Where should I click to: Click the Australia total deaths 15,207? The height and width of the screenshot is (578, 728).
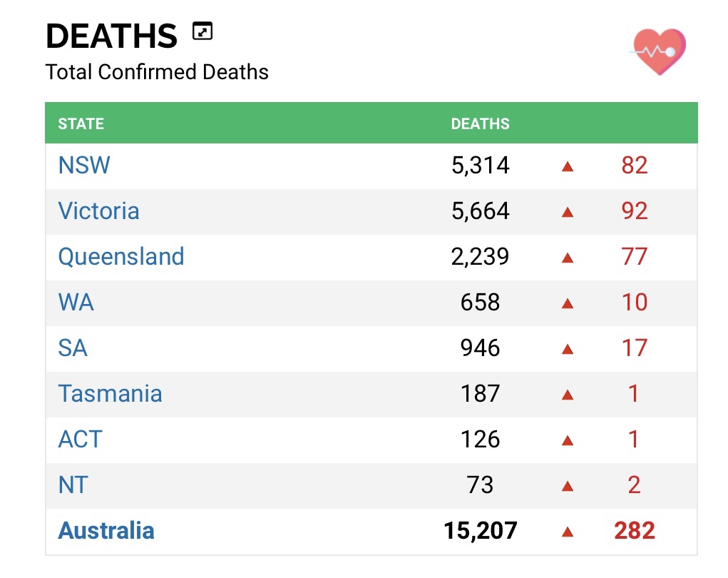480,531
